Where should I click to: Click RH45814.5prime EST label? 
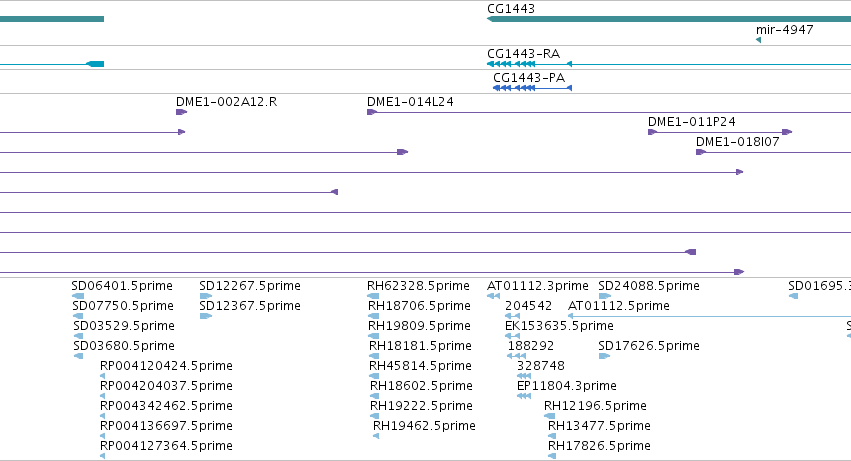point(420,366)
